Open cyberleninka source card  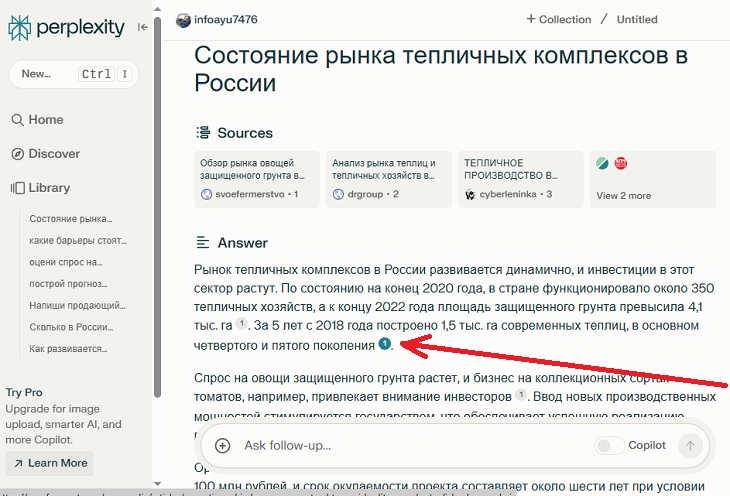tap(520, 179)
